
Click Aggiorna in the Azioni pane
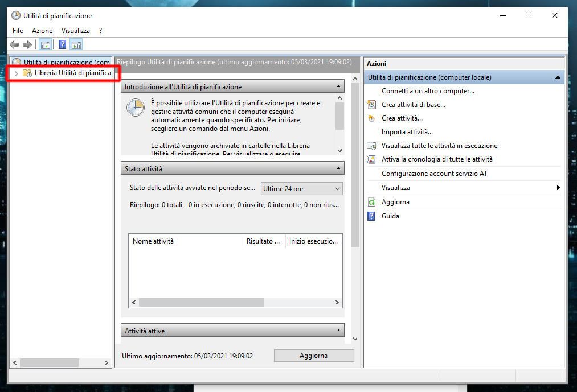click(x=395, y=202)
